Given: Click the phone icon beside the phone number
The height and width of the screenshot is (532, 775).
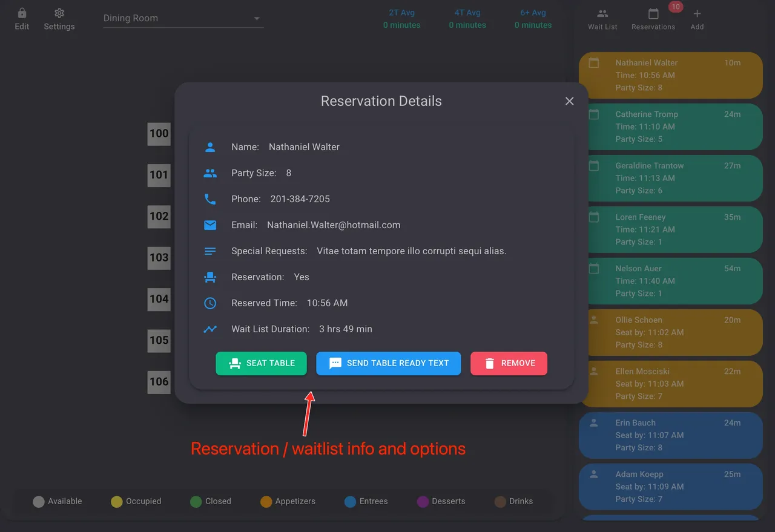Looking at the screenshot, I should [x=210, y=199].
